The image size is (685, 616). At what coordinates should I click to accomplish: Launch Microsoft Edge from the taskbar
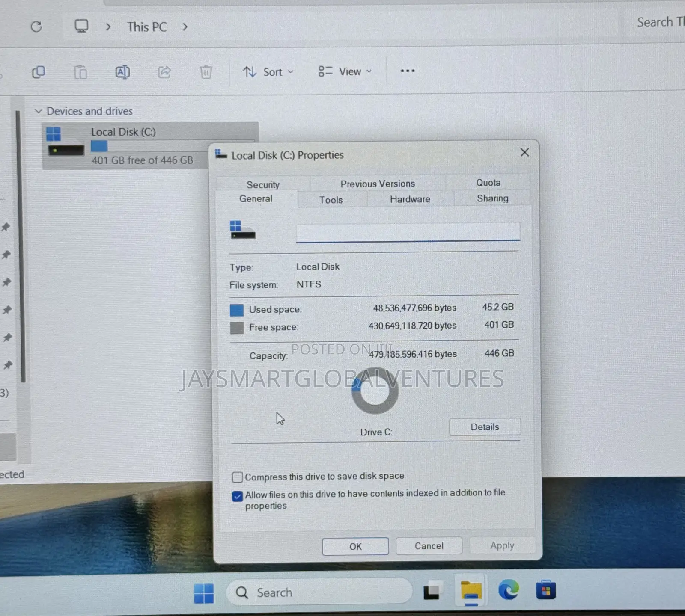click(509, 590)
